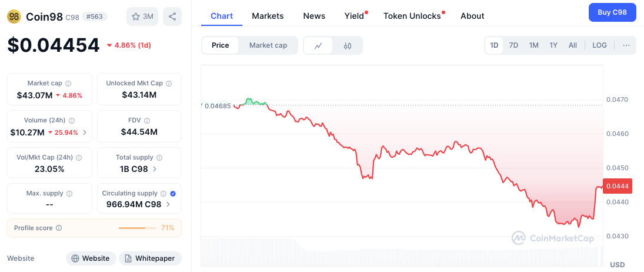Switch to candlestick chart icon
This screenshot has width=644, height=272.
(x=348, y=45)
